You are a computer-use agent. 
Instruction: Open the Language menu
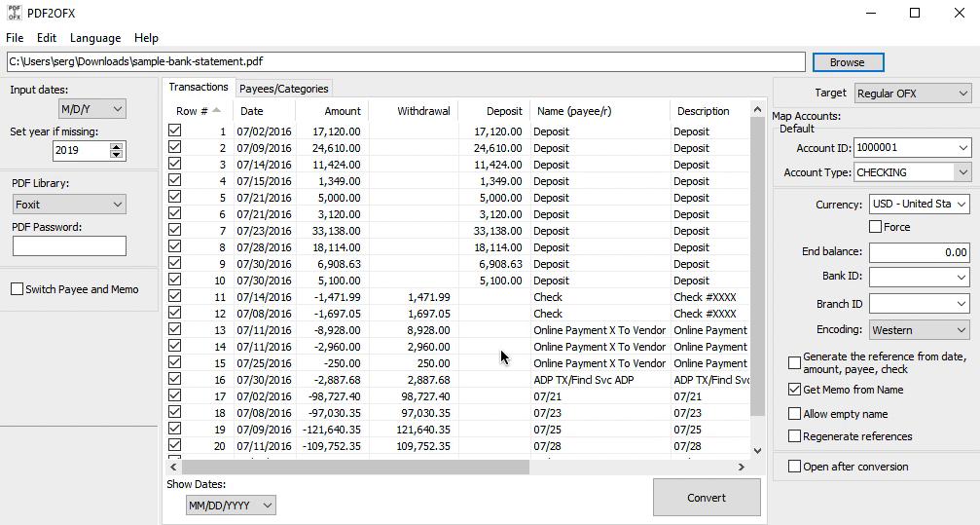pos(95,38)
